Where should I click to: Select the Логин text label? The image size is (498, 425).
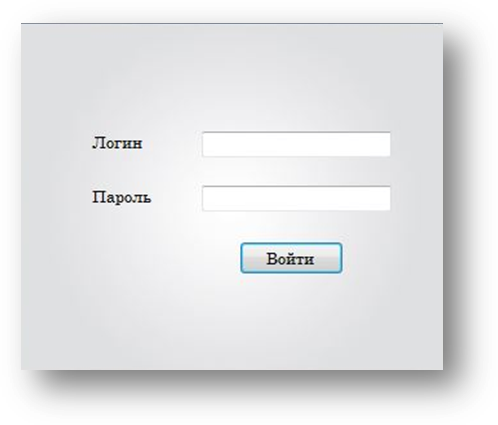click(x=117, y=143)
